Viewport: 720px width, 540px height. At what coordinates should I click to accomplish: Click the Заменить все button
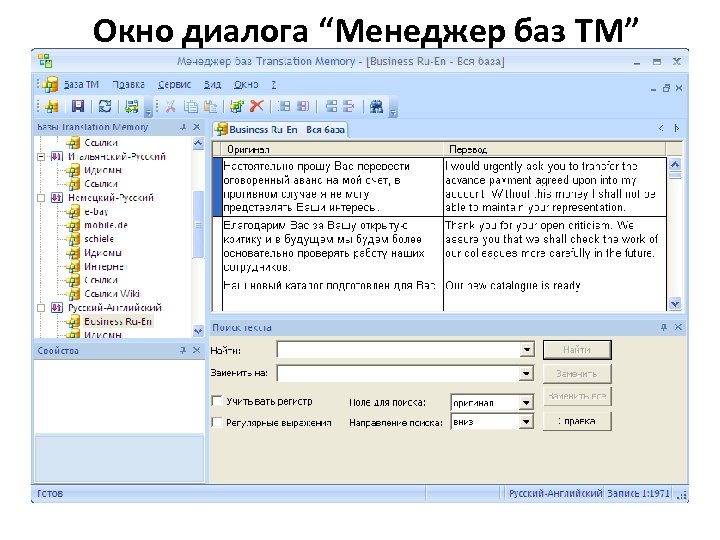coord(577,396)
